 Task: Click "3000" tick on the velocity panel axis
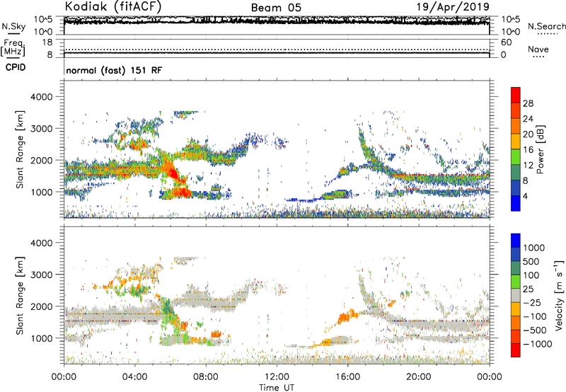(41, 275)
